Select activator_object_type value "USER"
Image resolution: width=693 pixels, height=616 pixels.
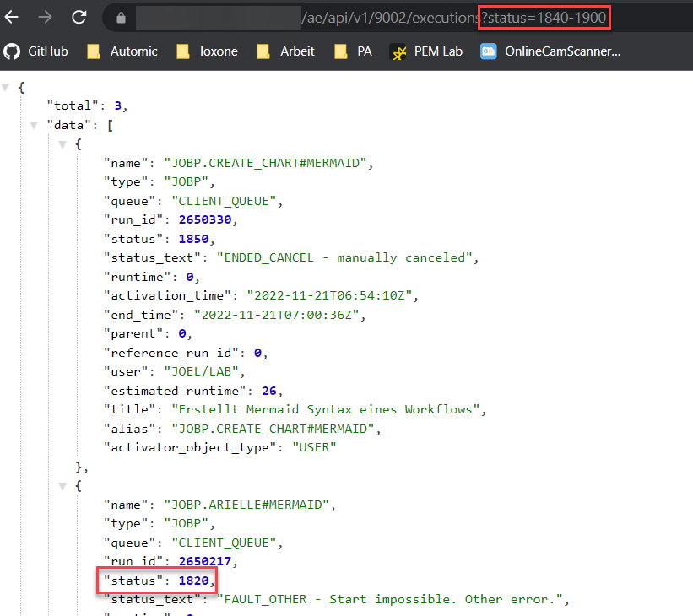point(314,447)
